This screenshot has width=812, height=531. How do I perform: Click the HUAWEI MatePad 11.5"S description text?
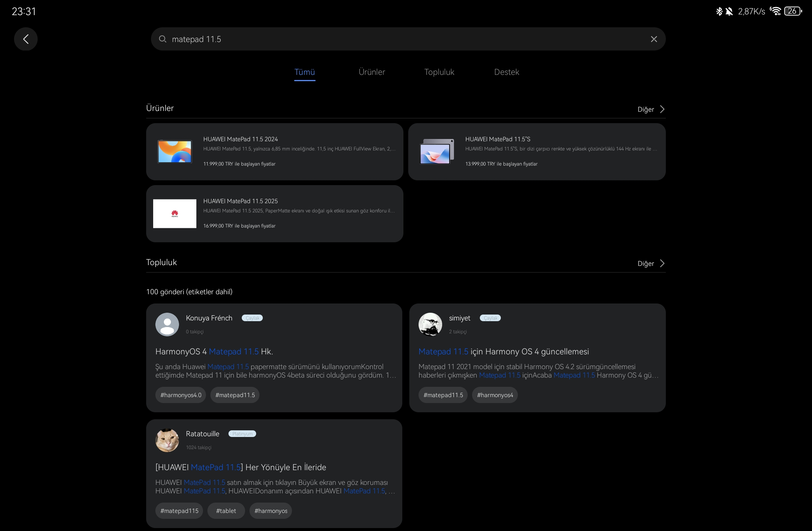561,149
